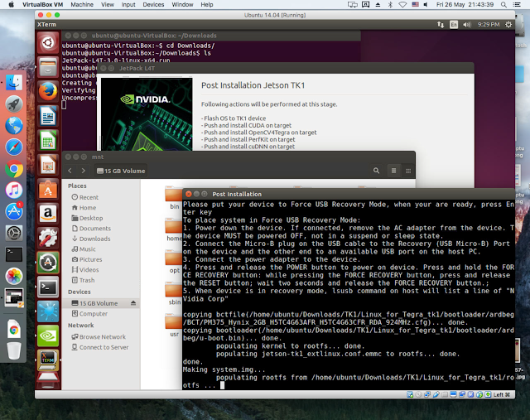
Task: Select Music in Places sidebar
Action: tap(84, 249)
